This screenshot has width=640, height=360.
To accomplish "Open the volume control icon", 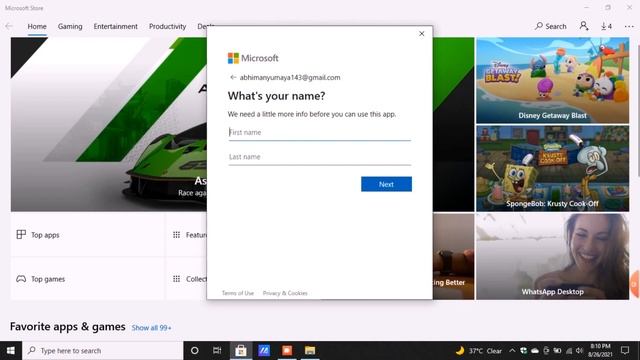I will tap(580, 351).
